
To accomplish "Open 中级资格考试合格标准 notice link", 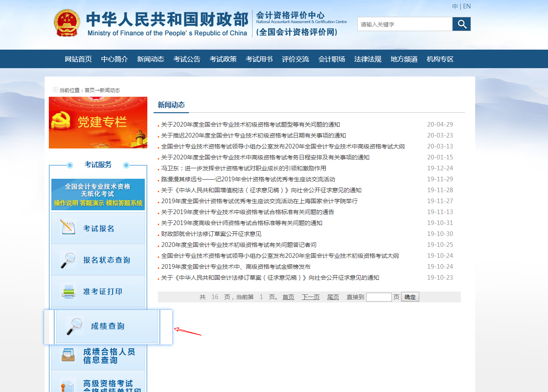I will 247,212.
